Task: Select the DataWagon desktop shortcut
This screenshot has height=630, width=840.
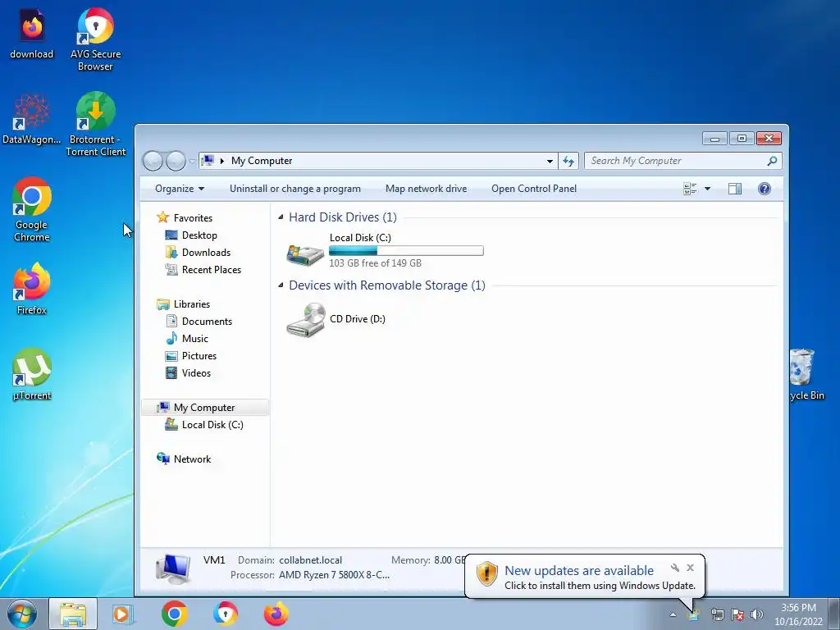Action: point(32,119)
